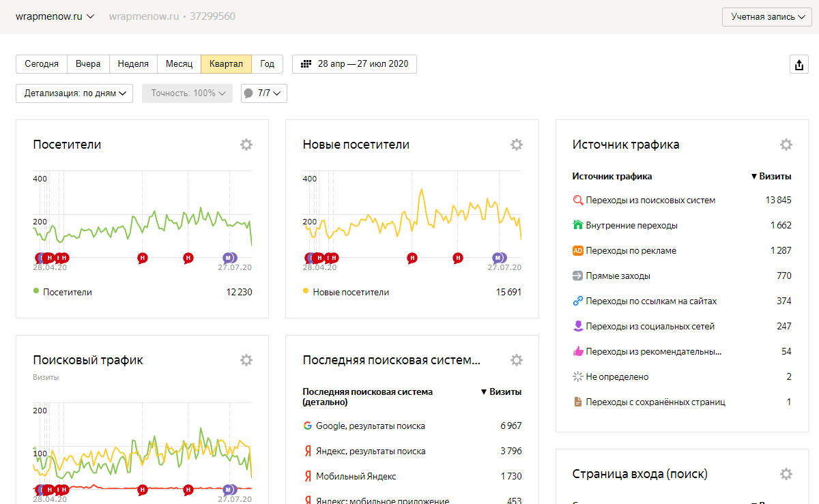Open date range 28 апр — 27 июл 2020
The image size is (819, 504).
point(354,64)
